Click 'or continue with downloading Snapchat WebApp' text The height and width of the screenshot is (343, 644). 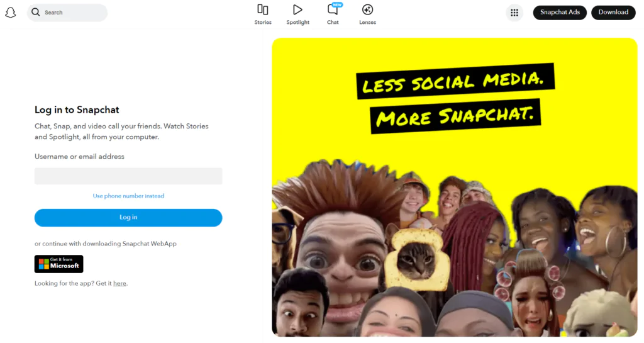pos(106,244)
